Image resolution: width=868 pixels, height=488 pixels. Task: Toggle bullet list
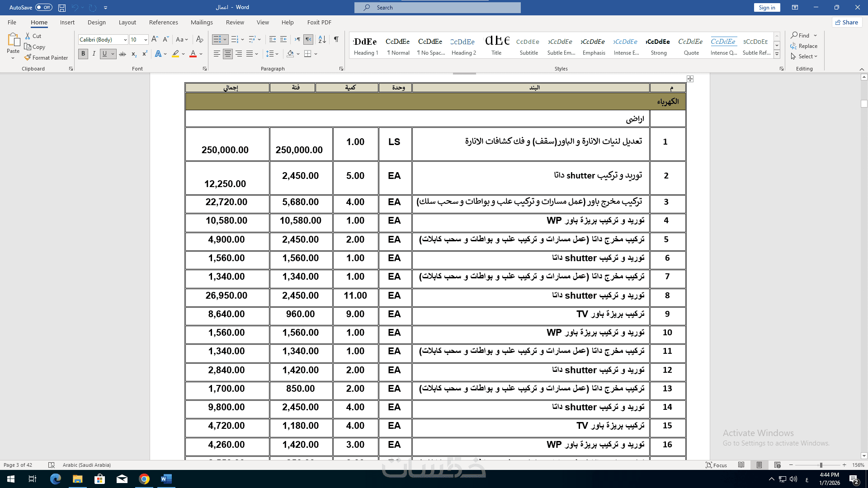point(217,40)
